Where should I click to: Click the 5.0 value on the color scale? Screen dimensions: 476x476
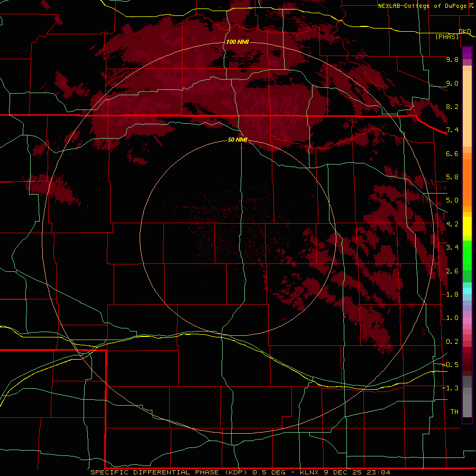(x=452, y=200)
